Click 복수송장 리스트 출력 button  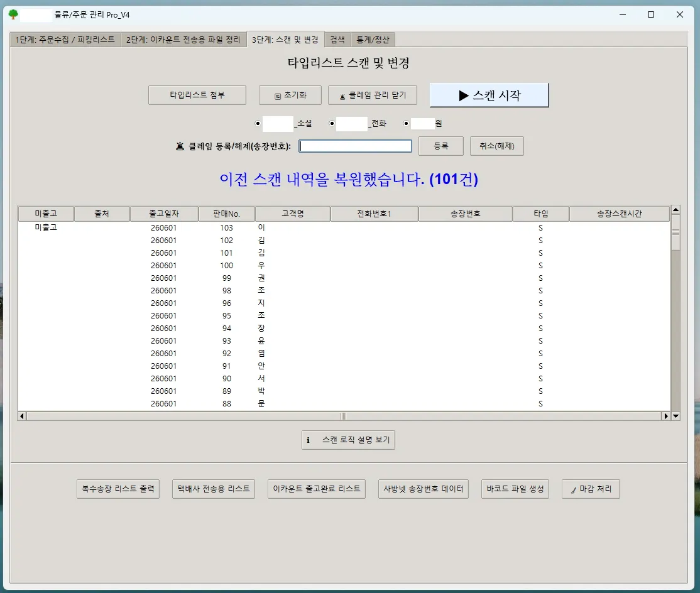118,489
